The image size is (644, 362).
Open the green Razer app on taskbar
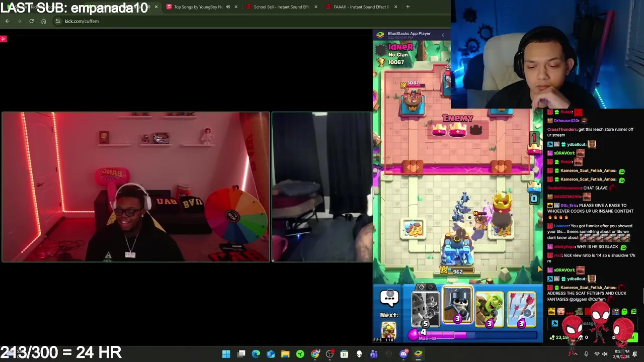pos(300,354)
